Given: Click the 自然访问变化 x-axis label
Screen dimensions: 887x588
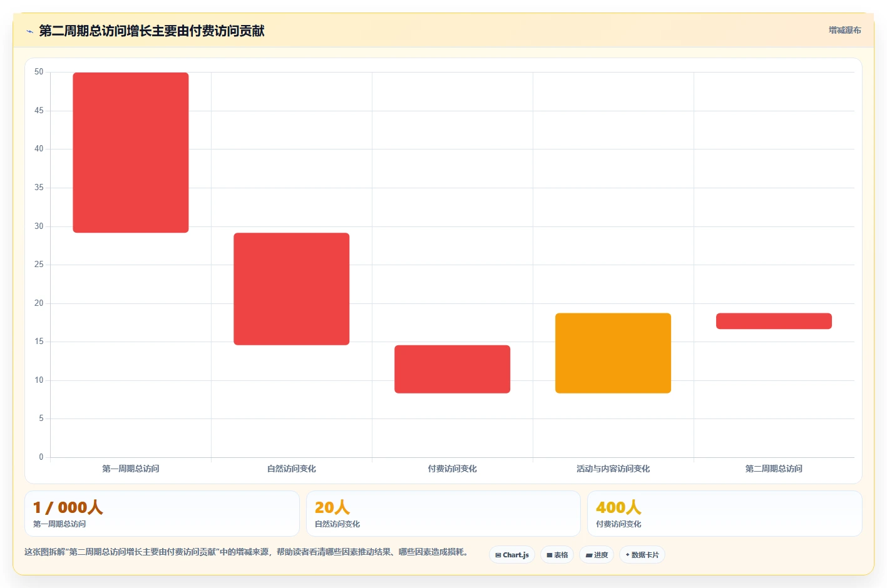Looking at the screenshot, I should coord(292,469).
